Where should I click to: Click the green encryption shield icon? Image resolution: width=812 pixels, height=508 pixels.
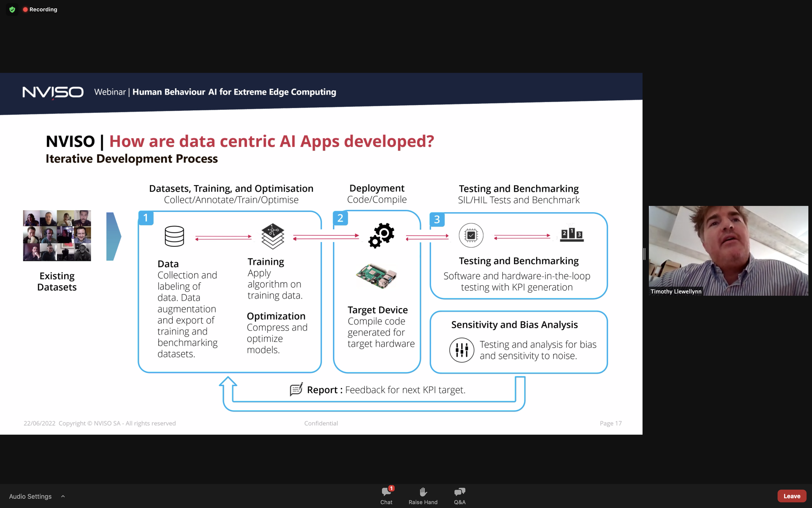coord(12,9)
